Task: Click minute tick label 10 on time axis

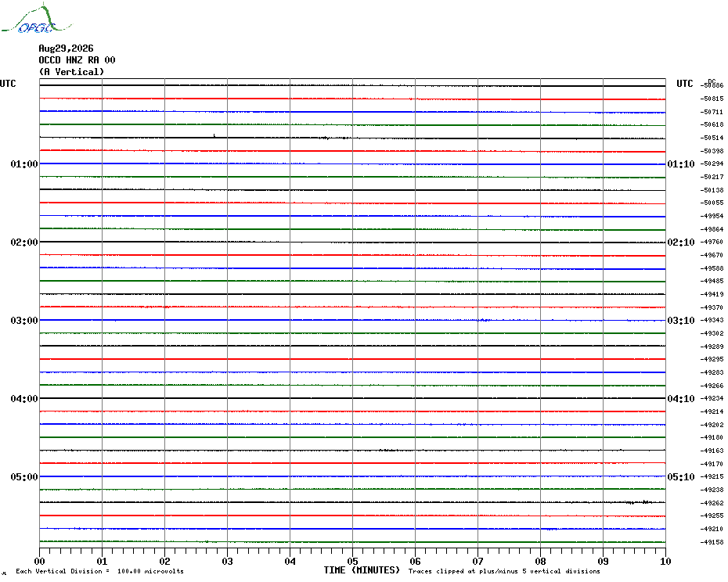Action: coord(665,562)
